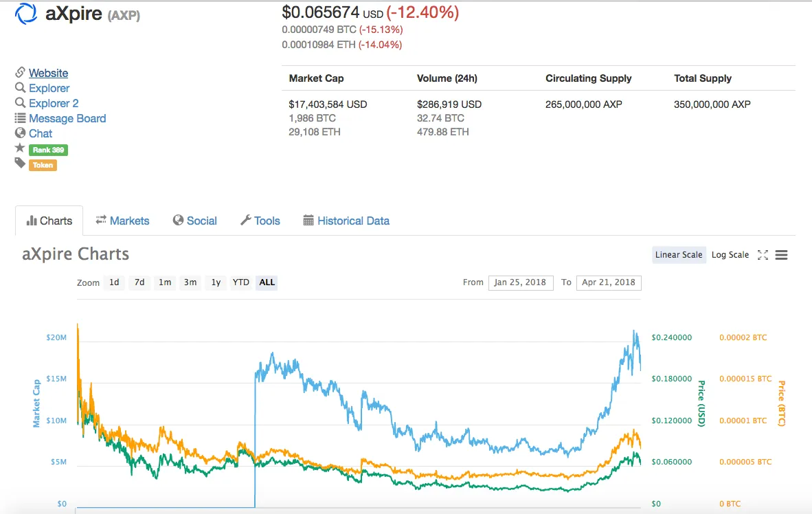Image resolution: width=812 pixels, height=514 pixels.
Task: Set chart zoom to 3m
Action: [x=190, y=282]
